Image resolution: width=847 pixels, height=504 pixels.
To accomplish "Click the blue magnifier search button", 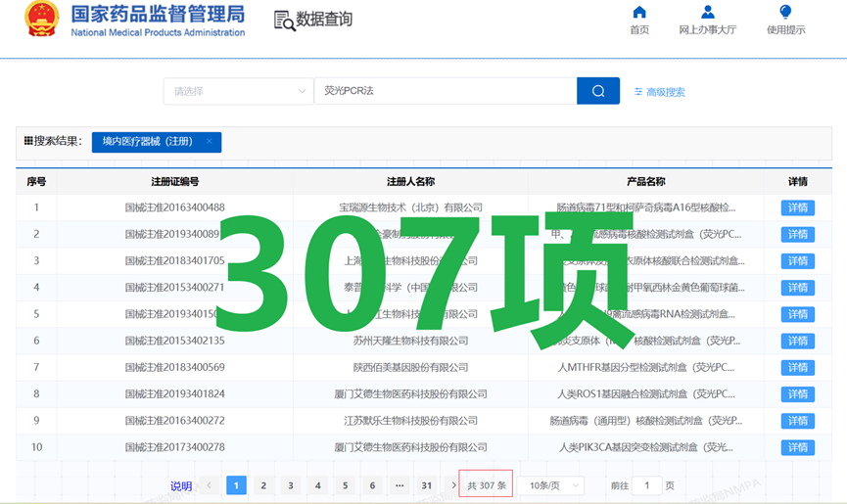I will click(x=598, y=91).
